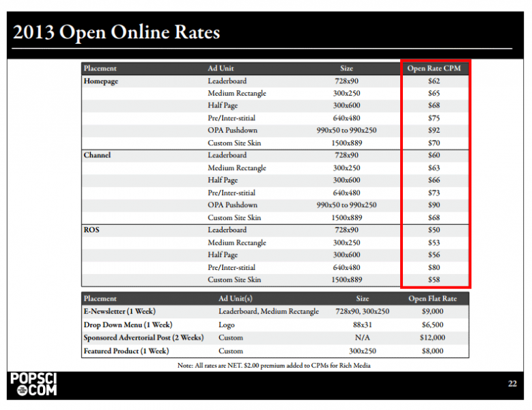Click the $92 CPM value

[434, 131]
